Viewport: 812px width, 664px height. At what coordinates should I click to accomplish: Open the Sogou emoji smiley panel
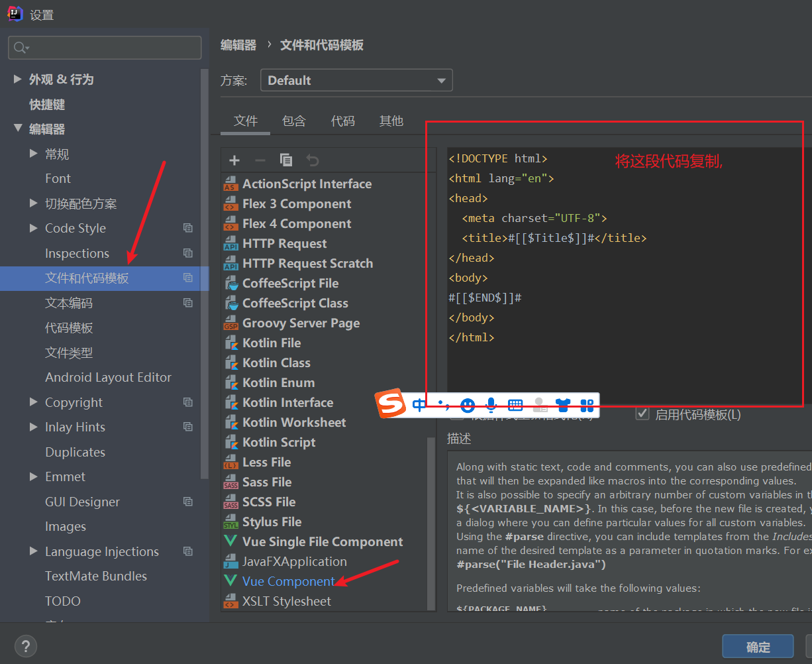[468, 405]
